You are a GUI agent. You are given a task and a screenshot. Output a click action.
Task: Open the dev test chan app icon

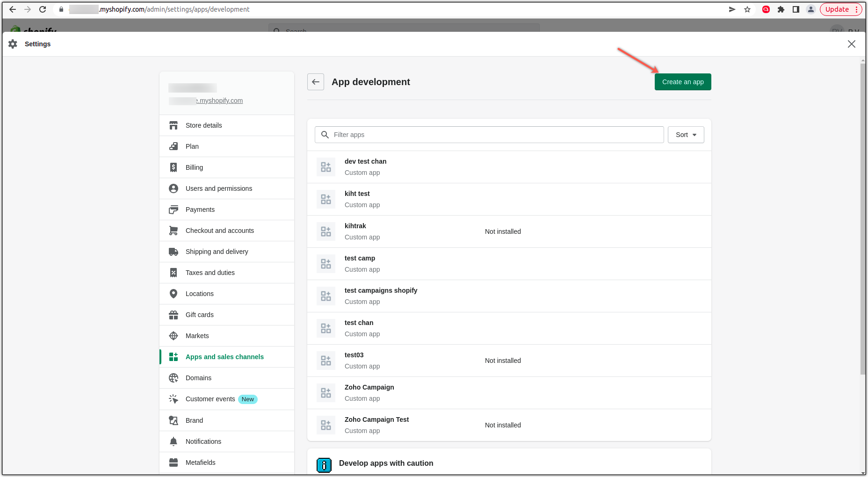[x=326, y=166]
